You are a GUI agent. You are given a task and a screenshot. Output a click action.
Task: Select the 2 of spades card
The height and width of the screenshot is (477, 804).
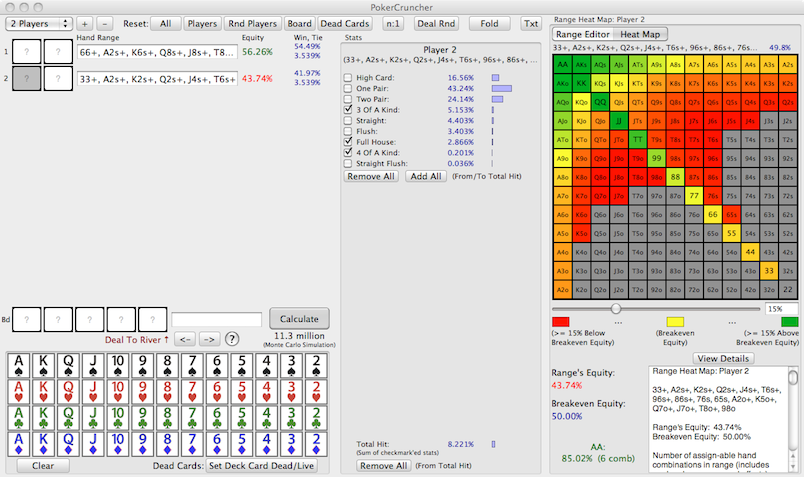(316, 366)
